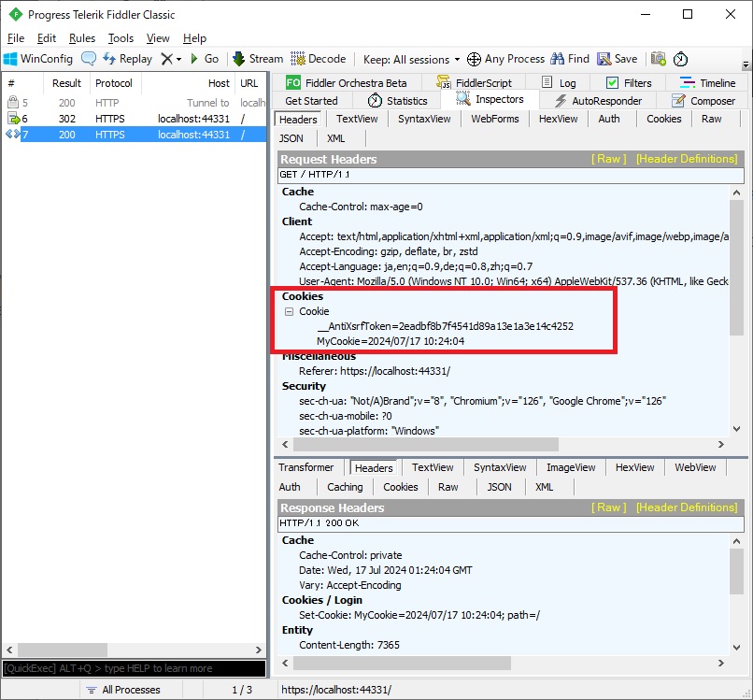Switch to the Statistics tab

point(398,101)
